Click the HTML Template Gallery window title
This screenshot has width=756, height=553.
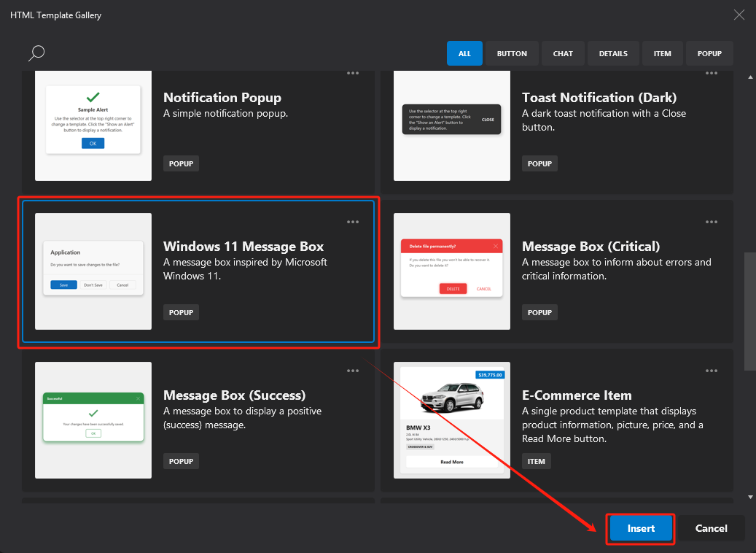(x=56, y=15)
